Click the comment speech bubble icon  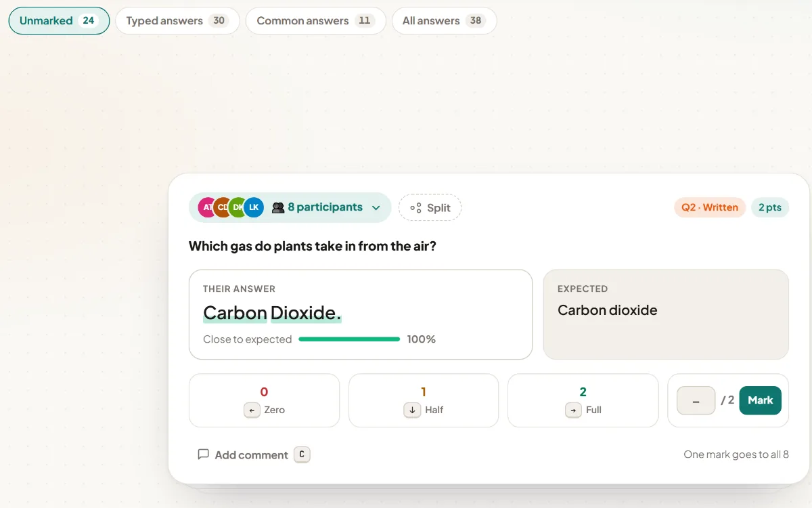tap(203, 454)
